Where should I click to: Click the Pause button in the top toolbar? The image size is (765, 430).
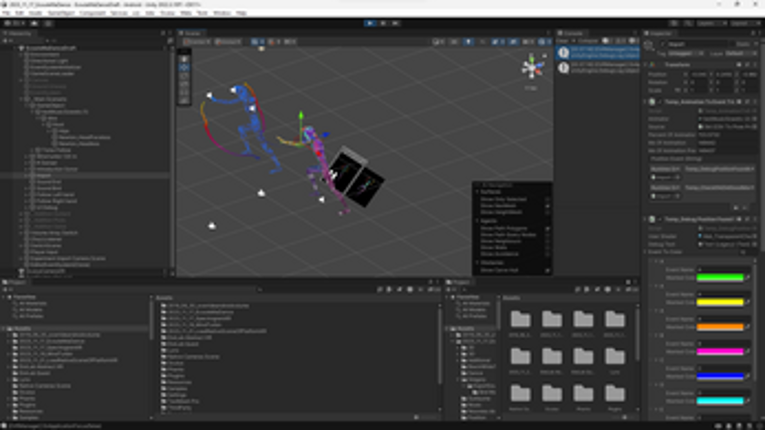click(x=383, y=23)
